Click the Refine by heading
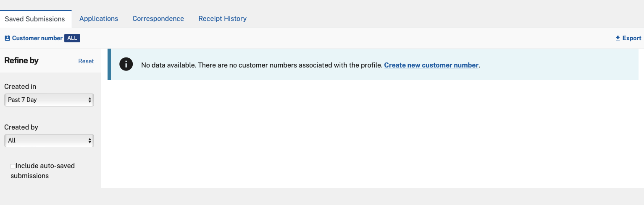This screenshot has height=205, width=644. pyautogui.click(x=21, y=60)
